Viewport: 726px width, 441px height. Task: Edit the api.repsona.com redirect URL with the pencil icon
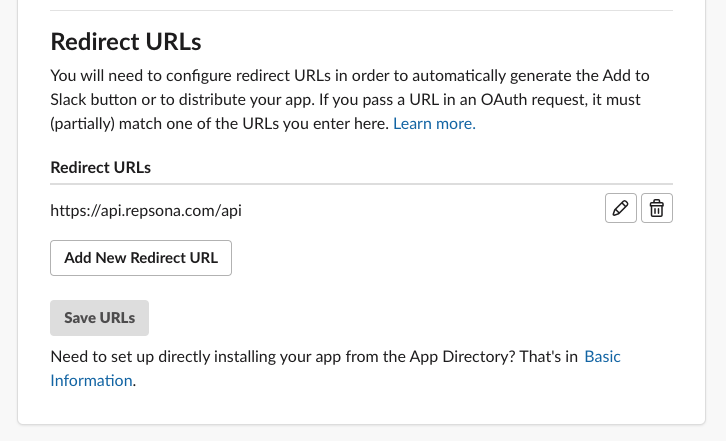621,208
